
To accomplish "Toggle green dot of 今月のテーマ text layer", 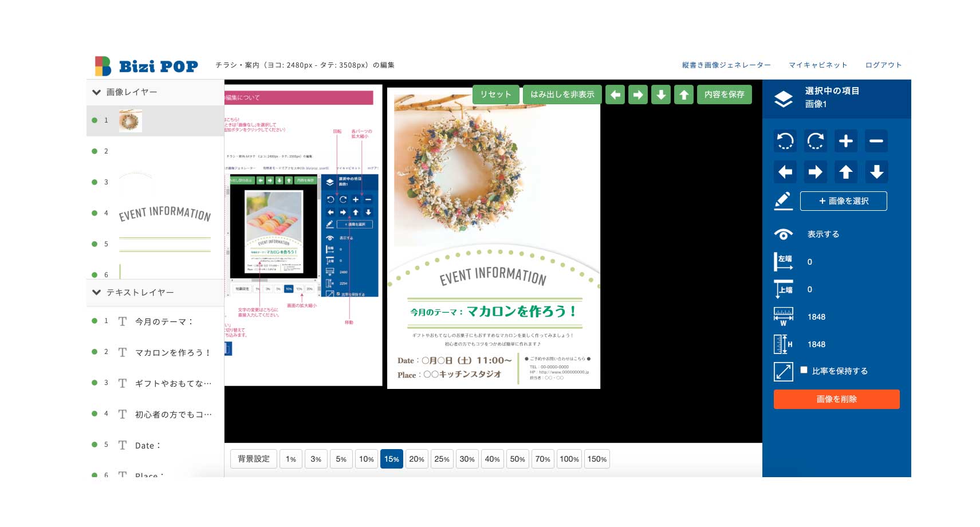I will click(95, 321).
